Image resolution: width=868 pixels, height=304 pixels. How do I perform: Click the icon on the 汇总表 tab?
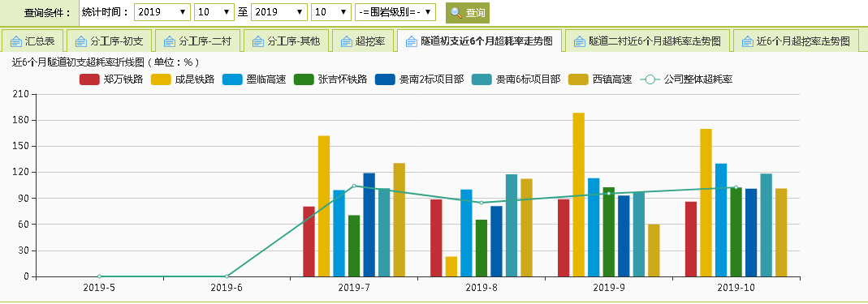[15, 41]
